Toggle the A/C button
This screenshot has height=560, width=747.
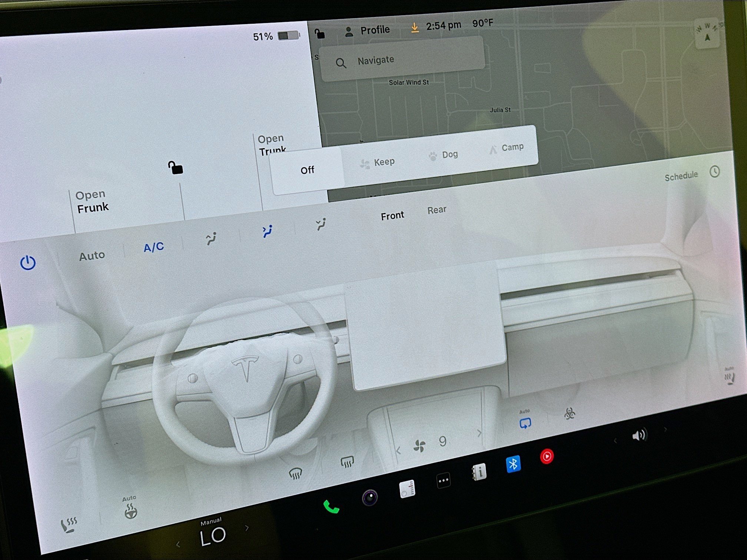coord(154,247)
